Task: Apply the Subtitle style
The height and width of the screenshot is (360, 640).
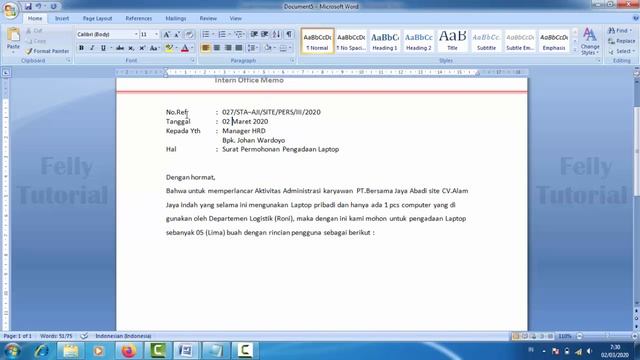Action: tap(487, 41)
